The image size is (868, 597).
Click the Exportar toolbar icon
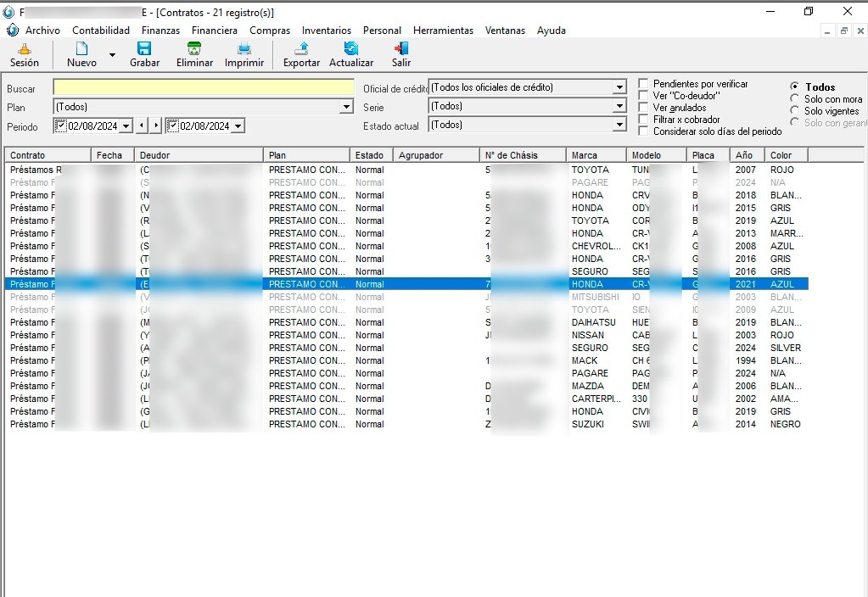[x=301, y=49]
